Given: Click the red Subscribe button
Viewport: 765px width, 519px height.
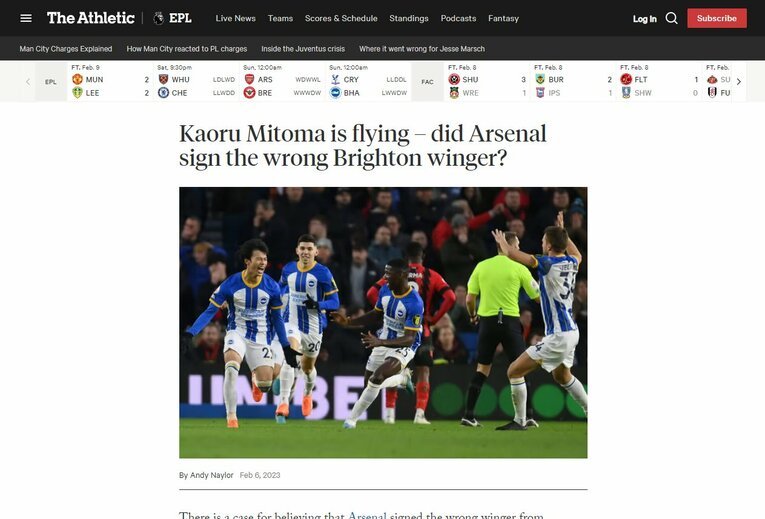Looking at the screenshot, I should click(717, 18).
